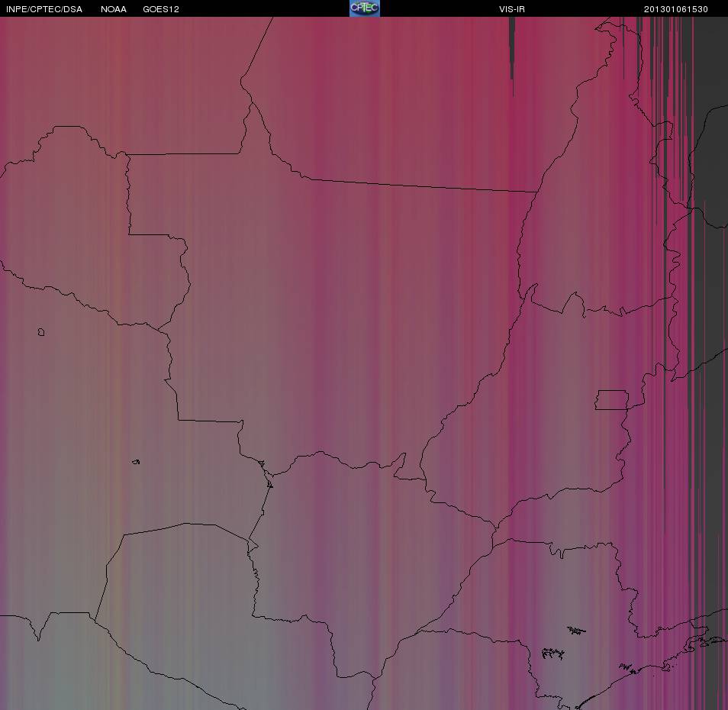Click the VIS-IR channel label

511,9
